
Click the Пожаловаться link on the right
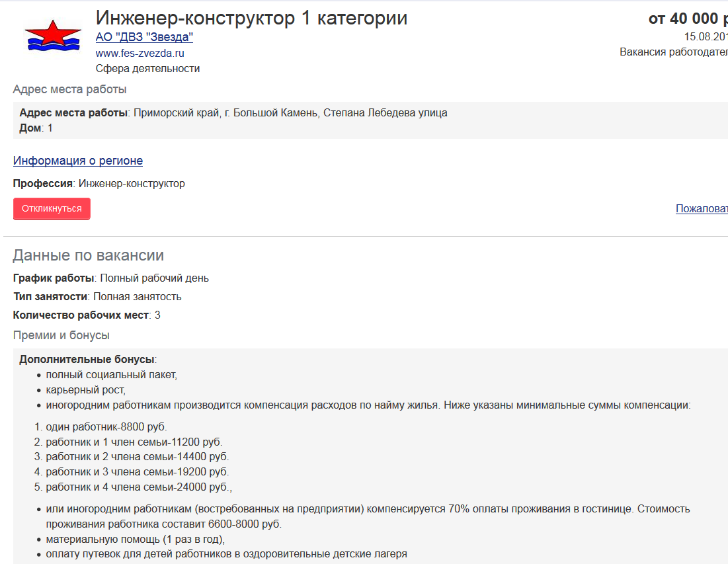point(701,209)
